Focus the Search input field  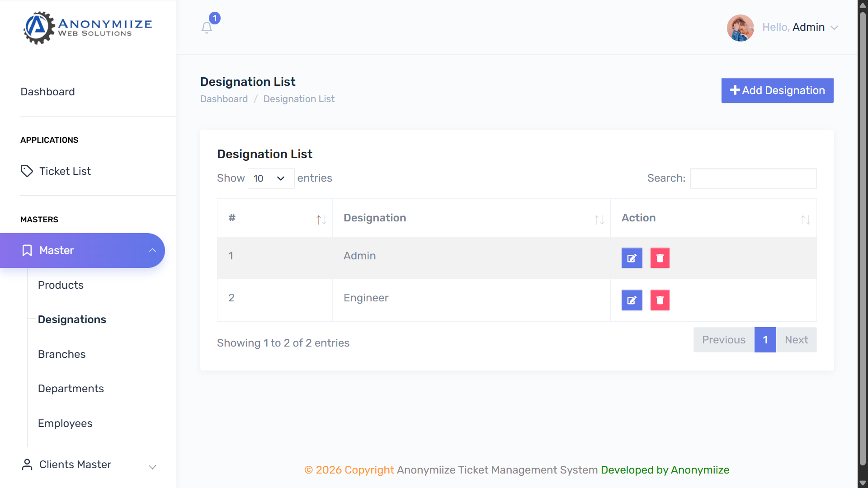click(753, 178)
